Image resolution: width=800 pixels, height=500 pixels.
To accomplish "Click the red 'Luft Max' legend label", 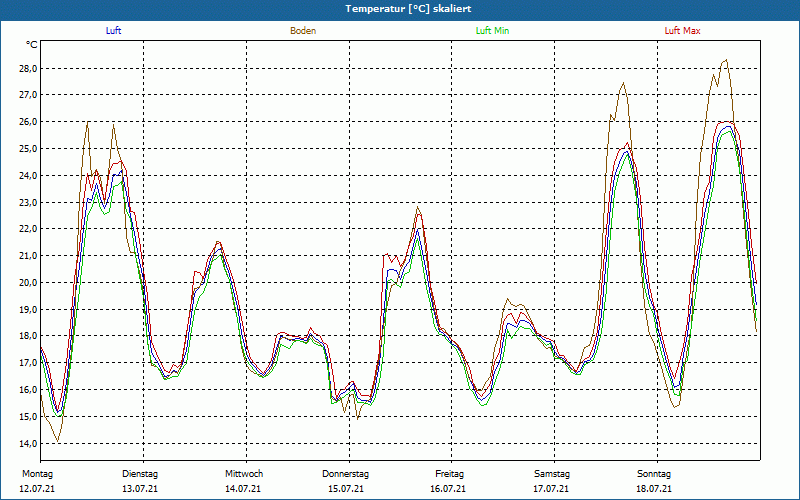I will coord(682,31).
